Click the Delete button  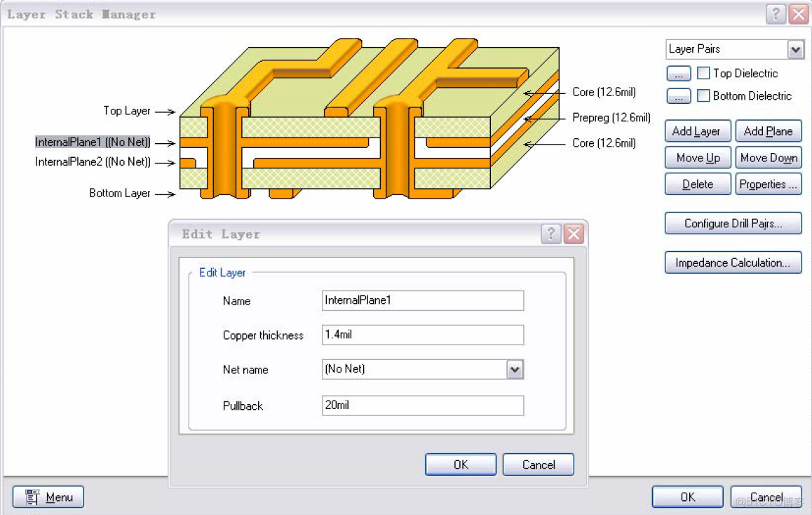(698, 184)
